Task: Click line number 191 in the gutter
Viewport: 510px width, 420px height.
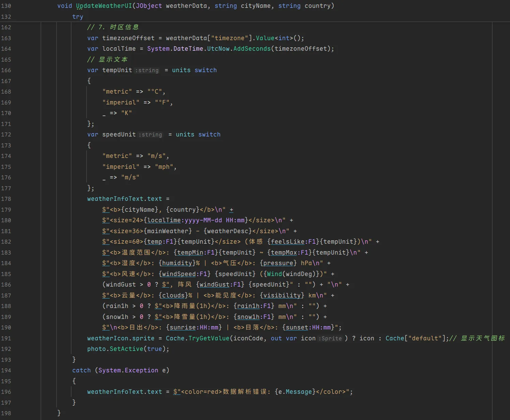Action: tap(6, 338)
